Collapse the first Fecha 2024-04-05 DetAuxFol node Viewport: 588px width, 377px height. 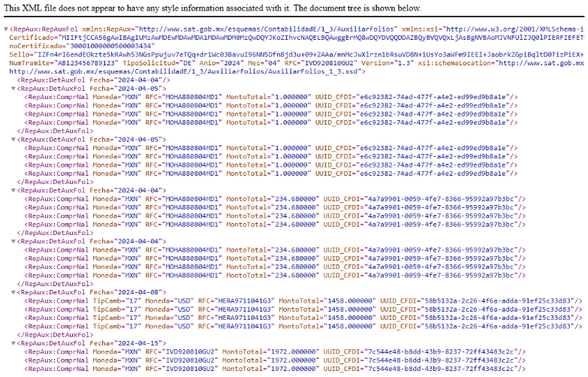pyautogui.click(x=13, y=89)
